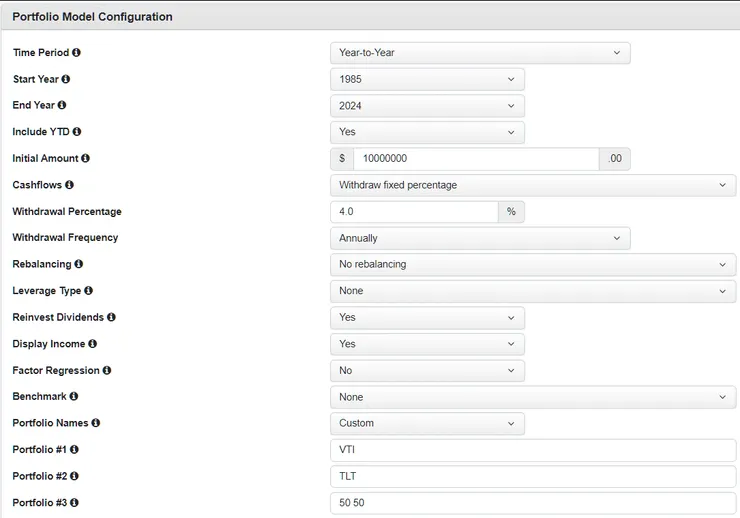Open the Time Period Year-to-Year dropdown
Screen dimensions: 740x518
480,53
